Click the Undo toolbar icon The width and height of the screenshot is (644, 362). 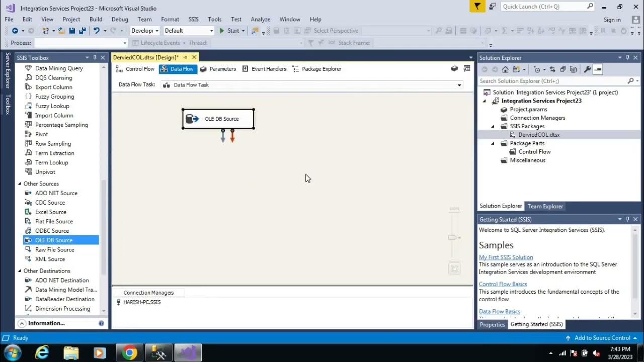tap(96, 31)
